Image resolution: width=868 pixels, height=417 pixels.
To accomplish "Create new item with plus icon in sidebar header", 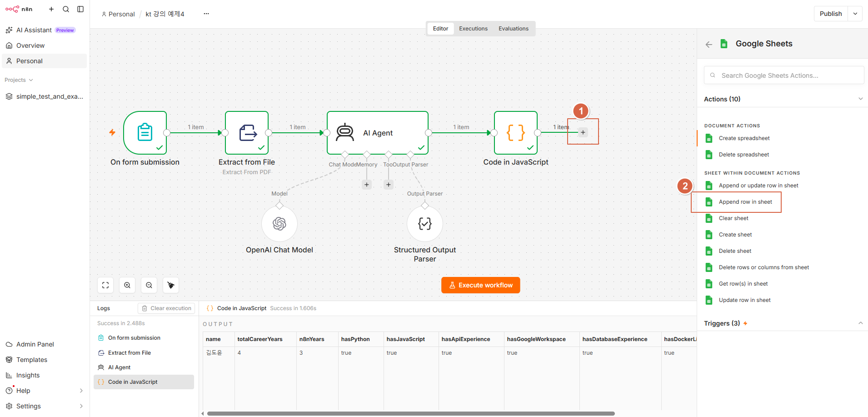I will pos(51,9).
